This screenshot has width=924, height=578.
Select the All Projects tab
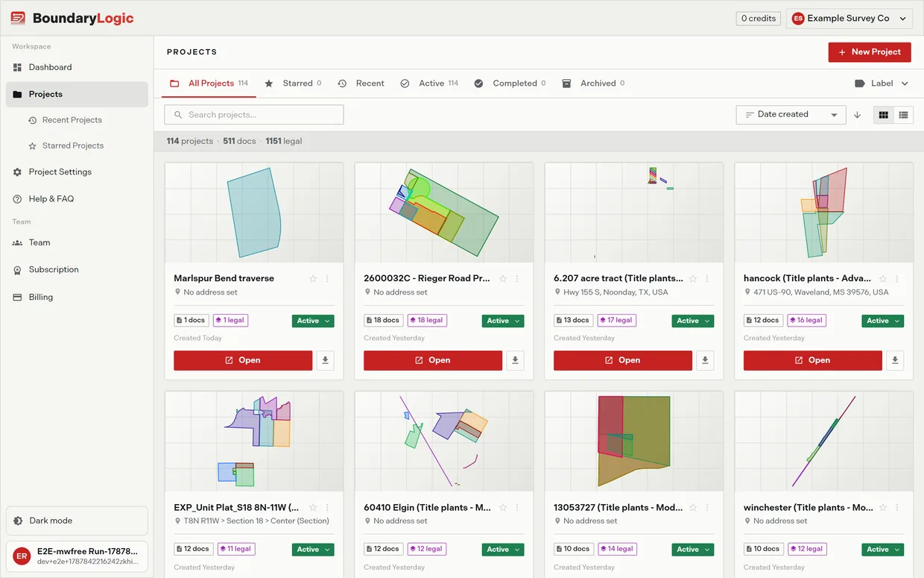tap(209, 84)
